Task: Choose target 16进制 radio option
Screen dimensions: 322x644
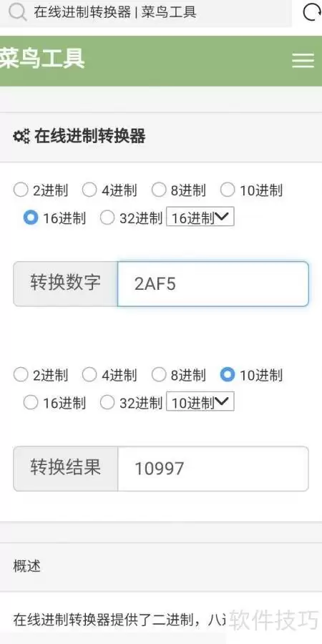Action: click(31, 402)
